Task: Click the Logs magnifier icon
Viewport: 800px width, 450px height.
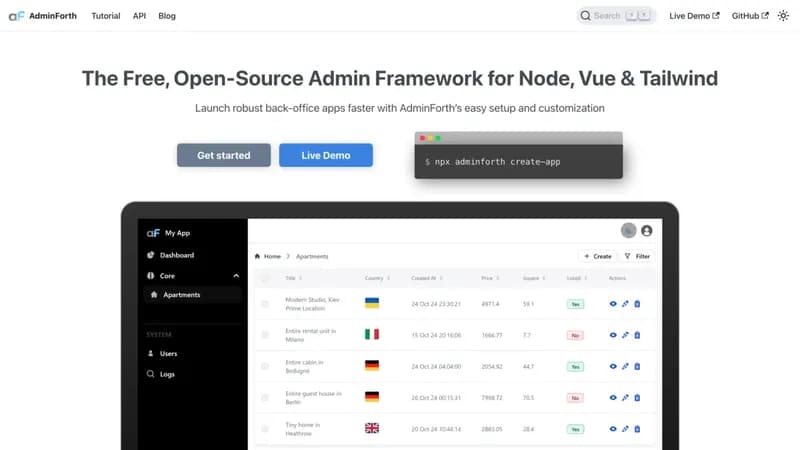Action: click(x=151, y=374)
